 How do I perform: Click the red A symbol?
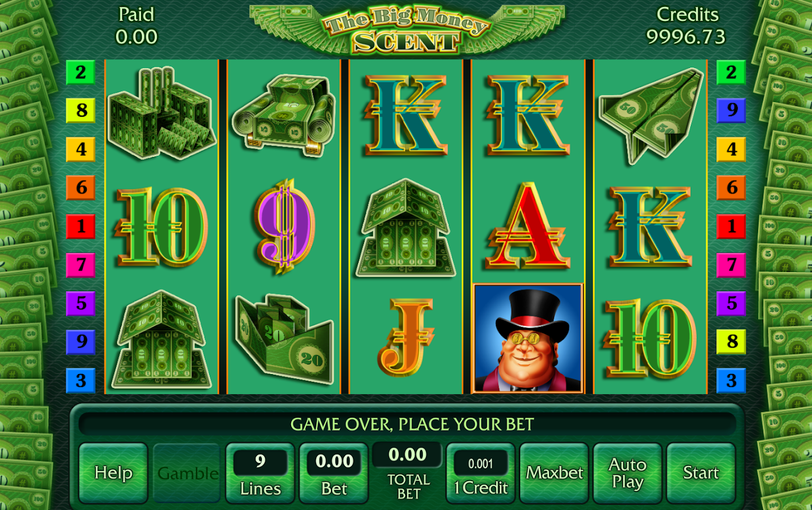pyautogui.click(x=528, y=226)
